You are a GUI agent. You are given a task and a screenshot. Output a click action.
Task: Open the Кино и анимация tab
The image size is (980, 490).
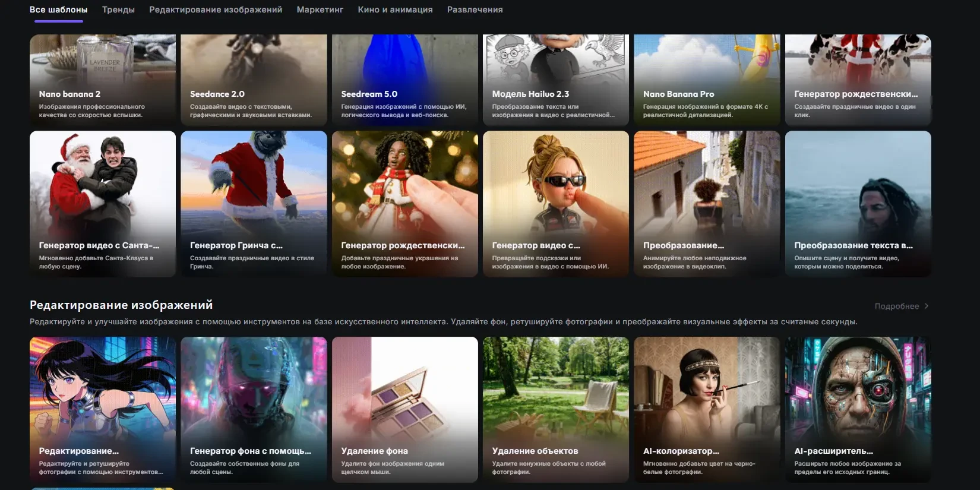click(395, 10)
